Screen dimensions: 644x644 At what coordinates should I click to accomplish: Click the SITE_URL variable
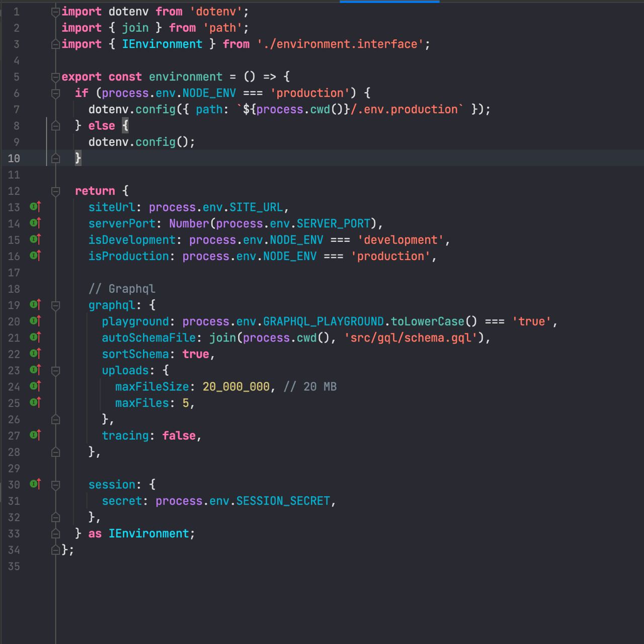point(256,207)
